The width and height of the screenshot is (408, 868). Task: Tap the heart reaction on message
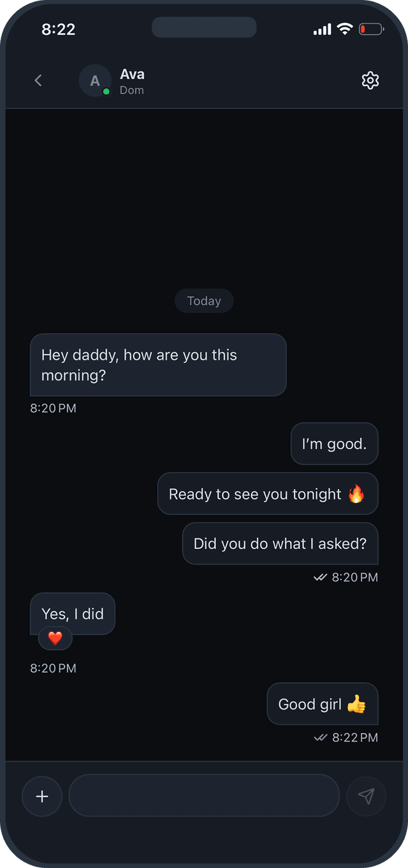(x=55, y=638)
